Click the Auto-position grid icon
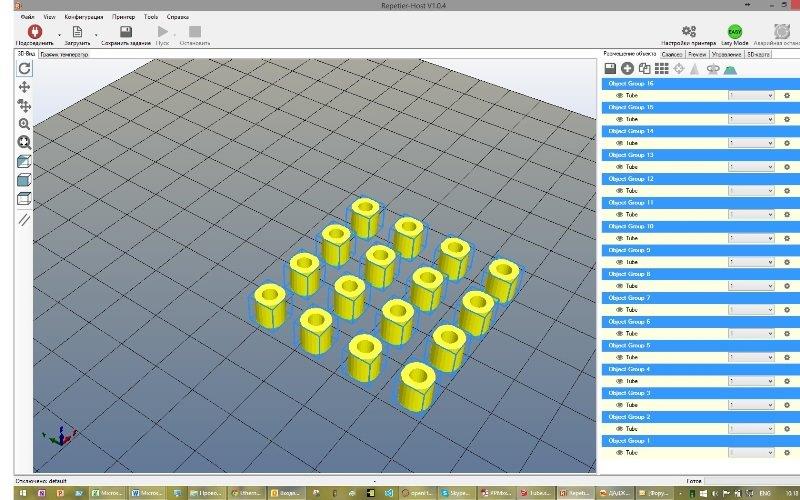 662,68
